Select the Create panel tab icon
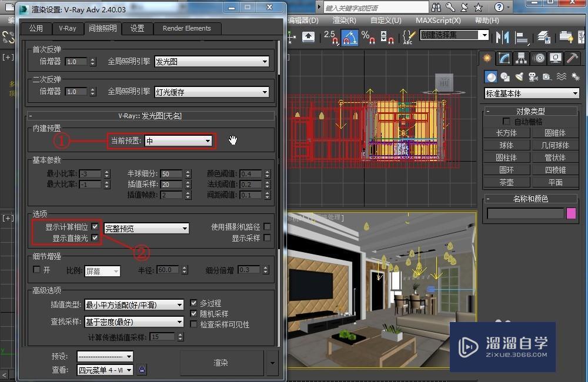588x382 pixels. pos(487,59)
